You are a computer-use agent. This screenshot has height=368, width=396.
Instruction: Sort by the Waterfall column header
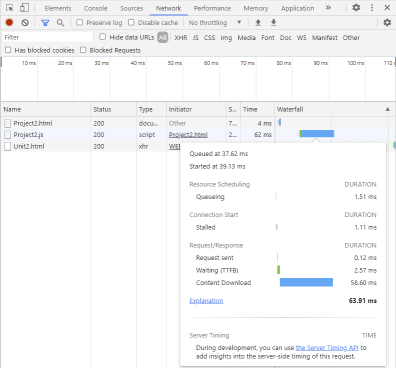pos(334,109)
